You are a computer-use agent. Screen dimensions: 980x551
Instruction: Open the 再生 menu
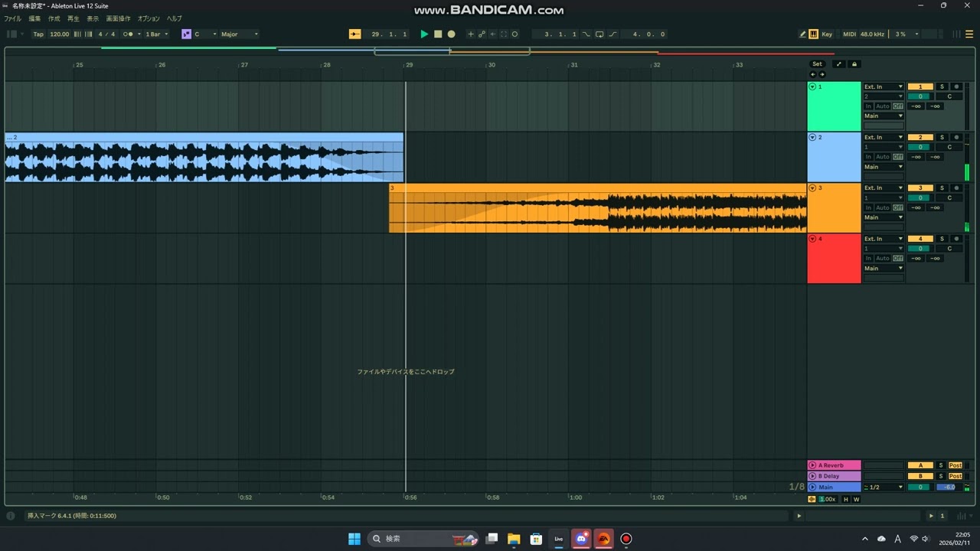tap(73, 18)
